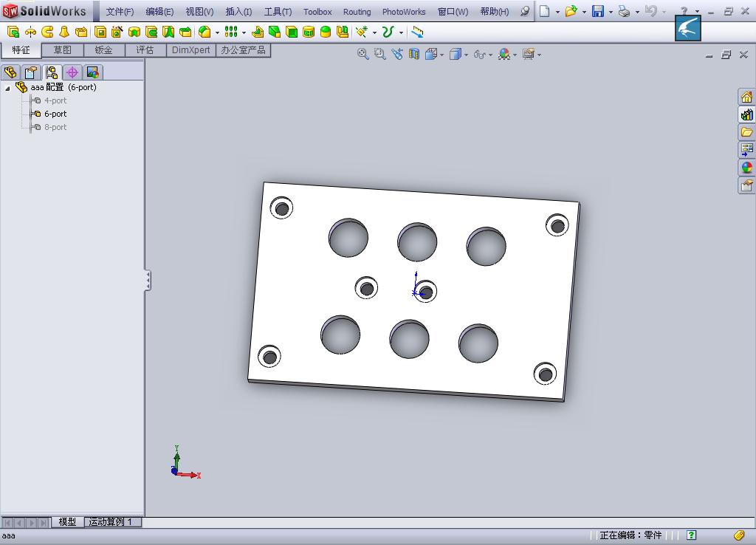Click the Previous View icon
Viewport: 756px width, 545px height.
396,54
